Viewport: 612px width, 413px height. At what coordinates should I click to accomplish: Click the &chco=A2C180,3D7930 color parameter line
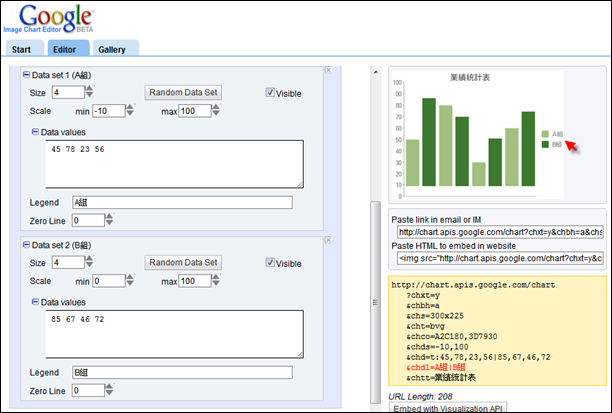(452, 336)
